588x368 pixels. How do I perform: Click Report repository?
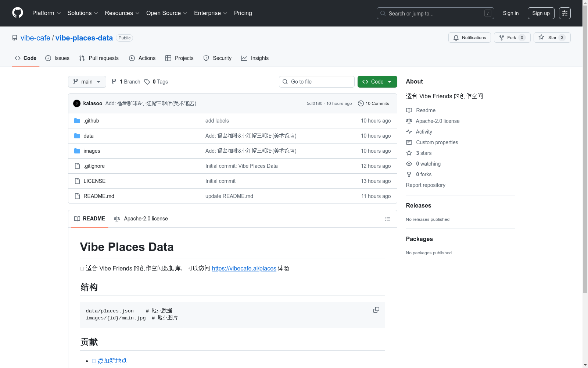pos(426,185)
